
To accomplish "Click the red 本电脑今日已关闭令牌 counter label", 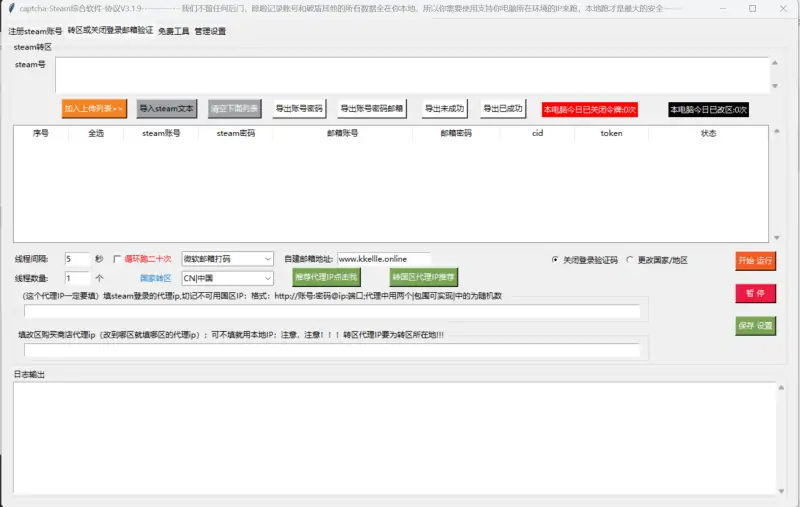I will [589, 109].
